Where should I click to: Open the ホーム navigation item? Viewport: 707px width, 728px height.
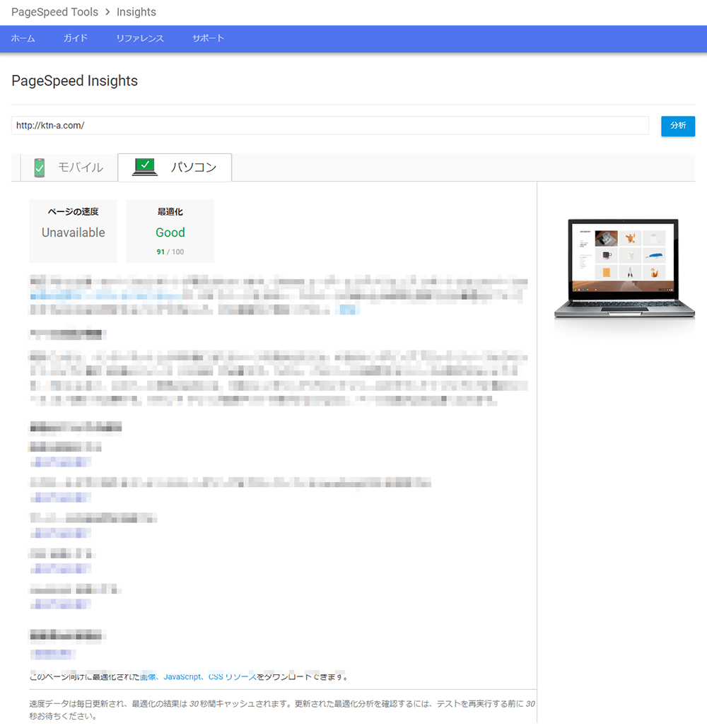click(23, 39)
